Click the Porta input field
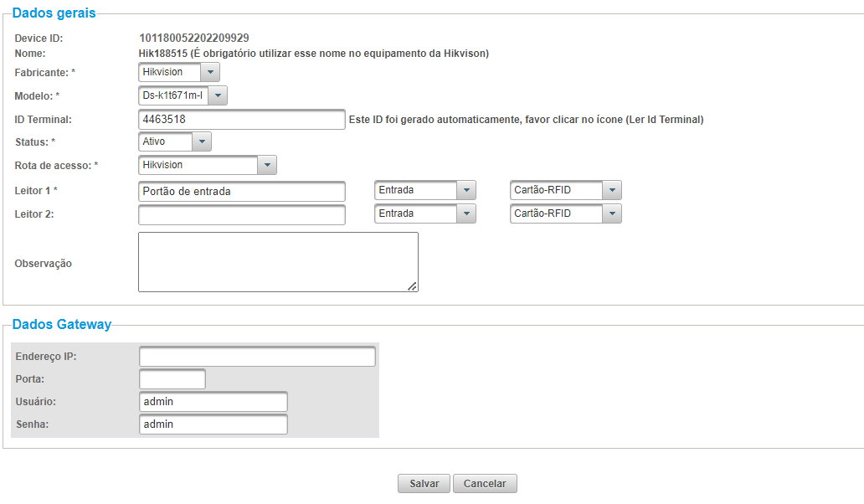 (172, 379)
